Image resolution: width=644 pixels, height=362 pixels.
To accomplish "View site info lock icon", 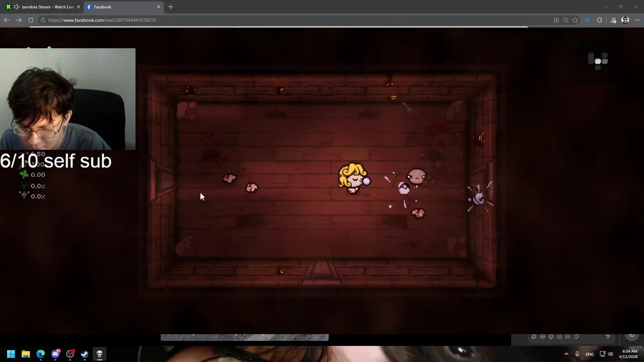I will (x=43, y=20).
